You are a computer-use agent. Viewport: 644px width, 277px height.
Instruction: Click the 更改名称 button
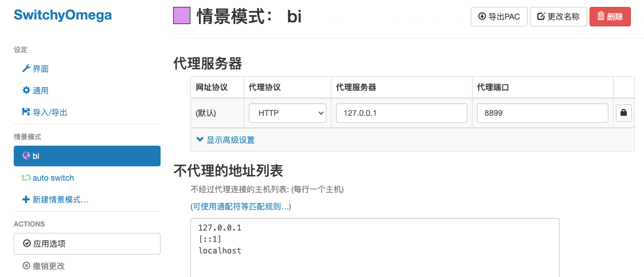559,17
